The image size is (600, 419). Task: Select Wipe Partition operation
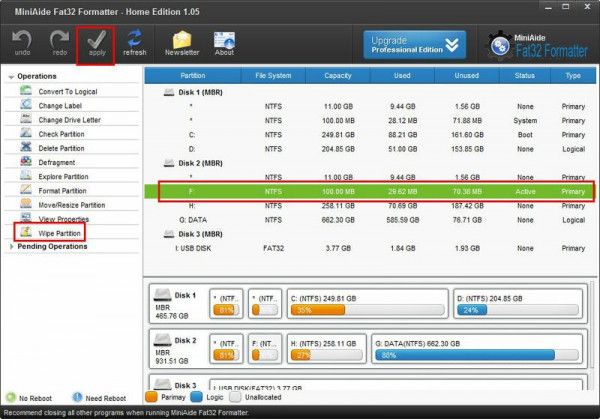click(59, 233)
